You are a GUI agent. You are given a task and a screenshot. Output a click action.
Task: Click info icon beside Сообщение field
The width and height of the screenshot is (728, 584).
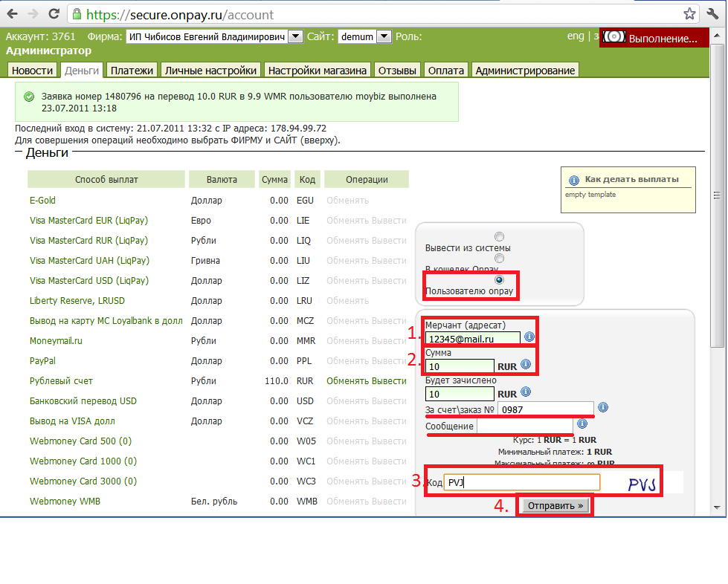(582, 424)
